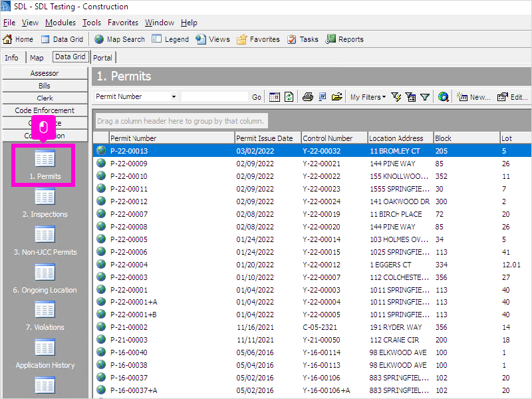The height and width of the screenshot is (399, 532).
Task: Open the Tools menu
Action: tap(92, 23)
